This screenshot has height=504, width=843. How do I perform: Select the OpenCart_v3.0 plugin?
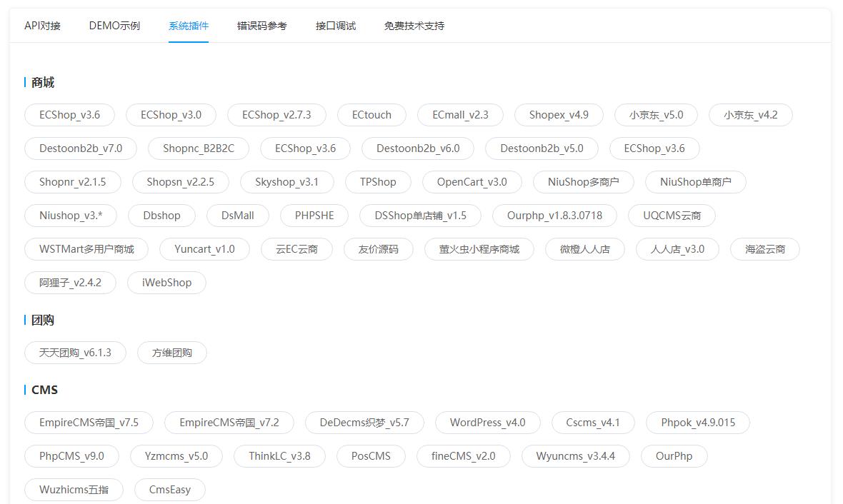[472, 182]
